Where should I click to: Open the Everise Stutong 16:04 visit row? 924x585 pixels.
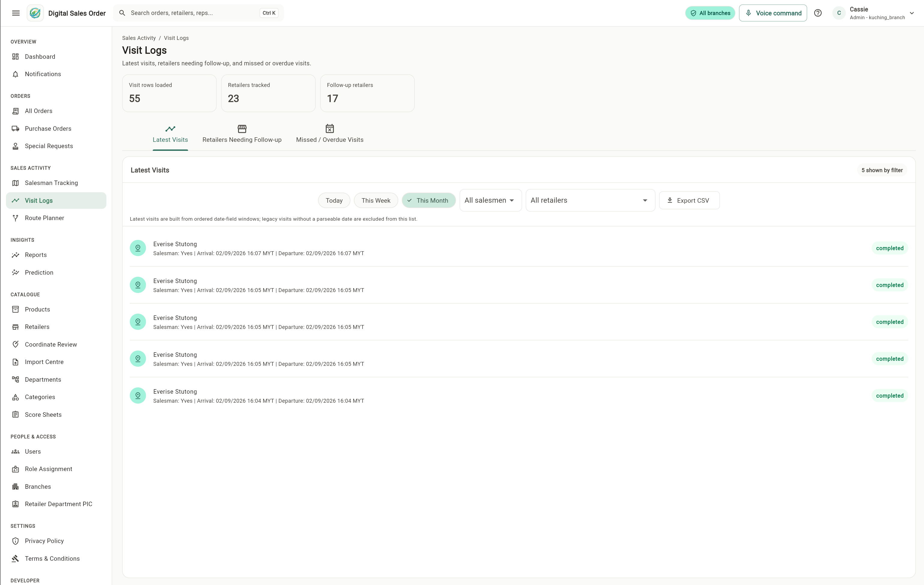tap(519, 395)
